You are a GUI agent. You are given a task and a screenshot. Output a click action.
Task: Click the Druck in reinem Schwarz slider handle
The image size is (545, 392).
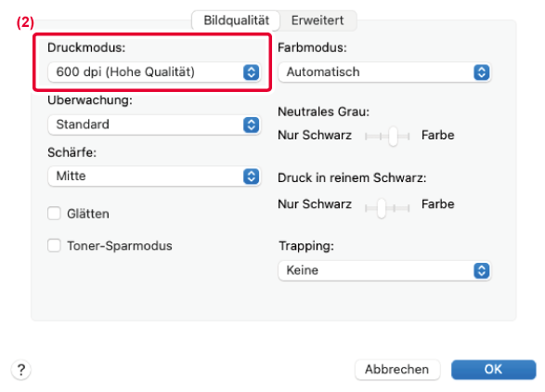(382, 208)
